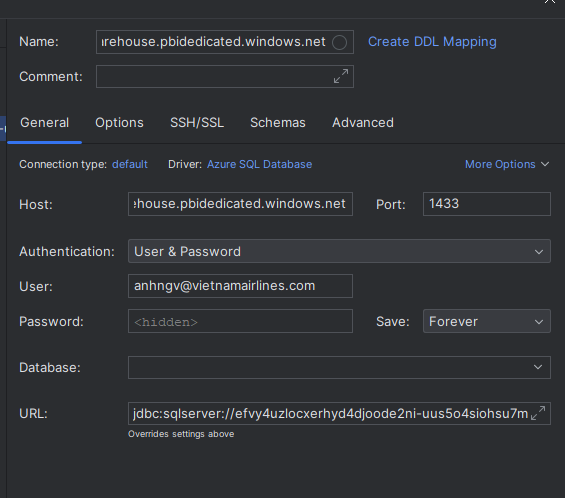This screenshot has width=565, height=498.
Task: Click the User email field
Action: tap(240, 286)
